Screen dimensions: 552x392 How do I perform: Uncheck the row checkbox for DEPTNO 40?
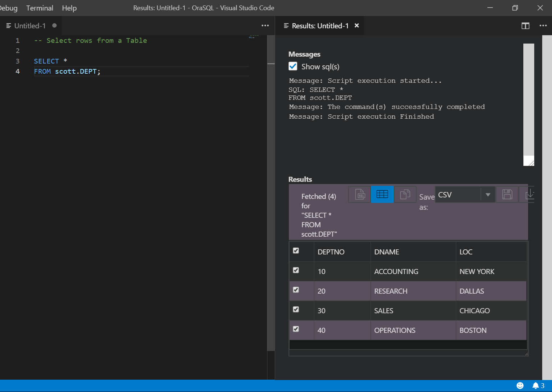(x=296, y=329)
